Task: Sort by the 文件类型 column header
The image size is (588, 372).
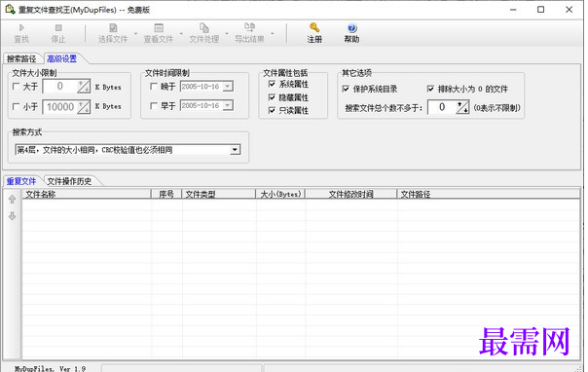Action: [218, 194]
